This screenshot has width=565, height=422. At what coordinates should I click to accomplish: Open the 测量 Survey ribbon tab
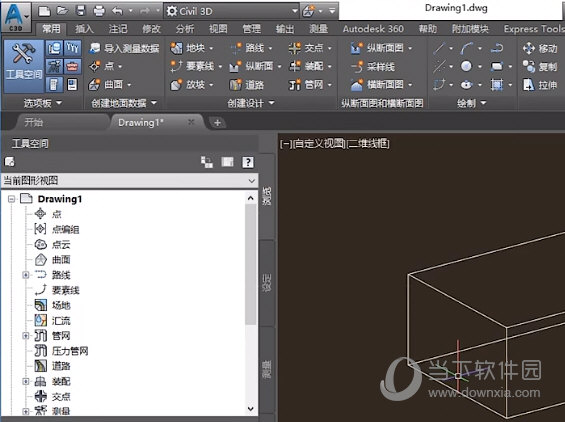(x=319, y=28)
